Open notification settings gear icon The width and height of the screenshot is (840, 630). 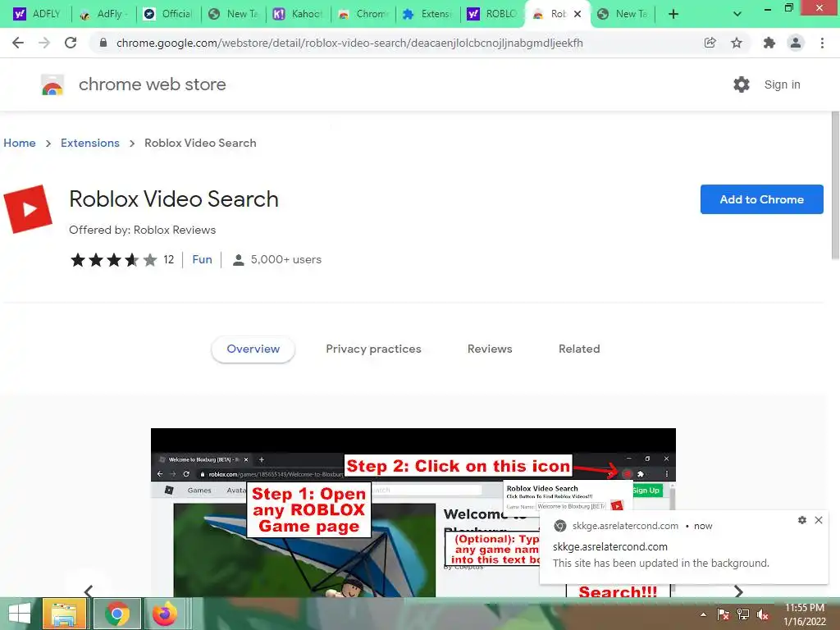pyautogui.click(x=802, y=519)
